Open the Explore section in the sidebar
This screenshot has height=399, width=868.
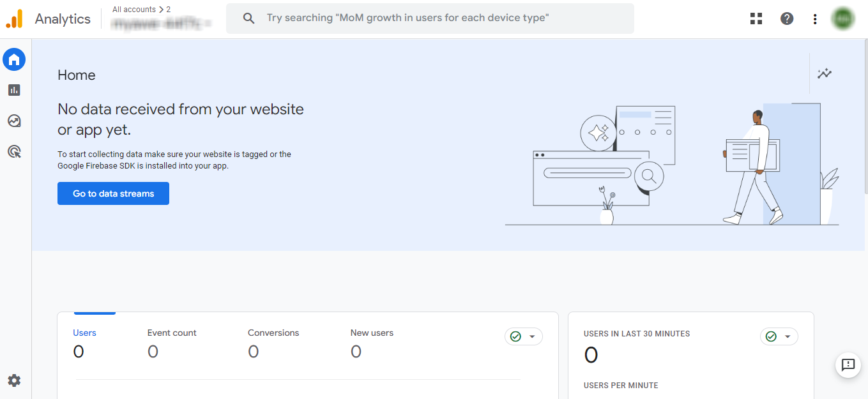click(14, 121)
